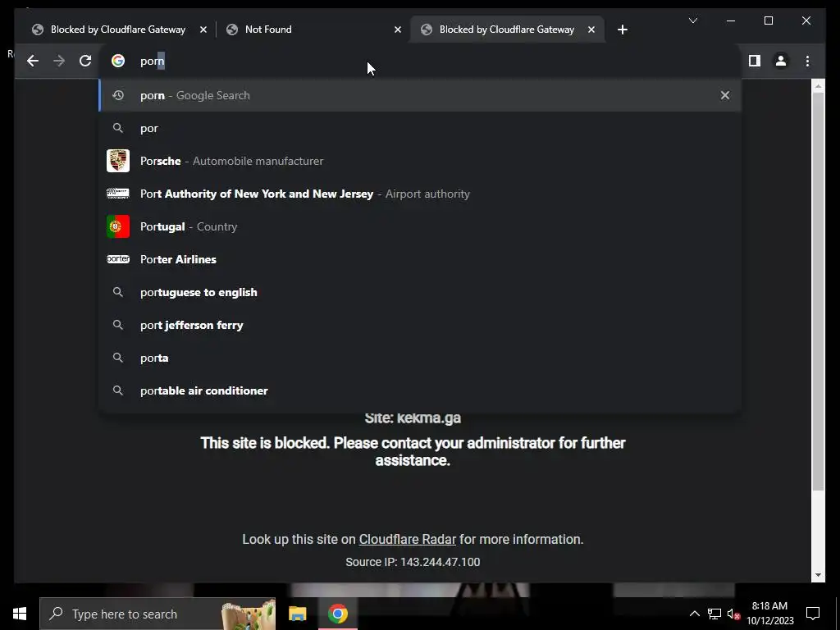Go back using the back arrow

pos(33,61)
